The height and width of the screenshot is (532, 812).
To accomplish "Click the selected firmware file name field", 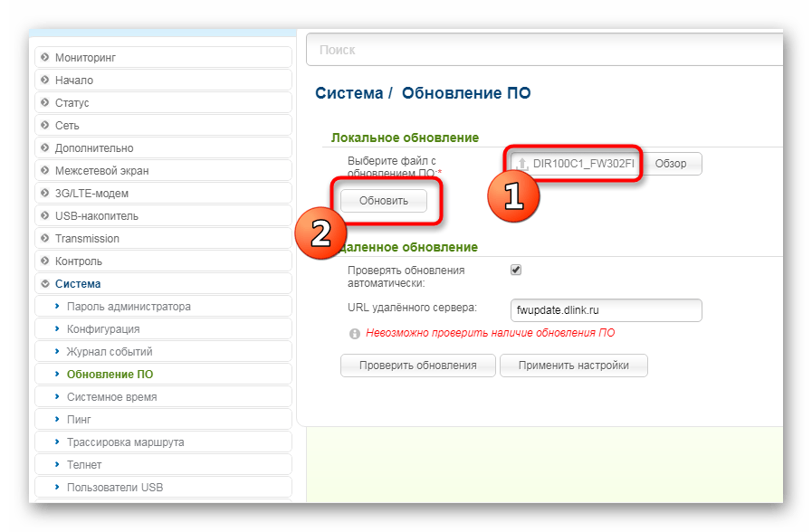I will click(x=581, y=165).
